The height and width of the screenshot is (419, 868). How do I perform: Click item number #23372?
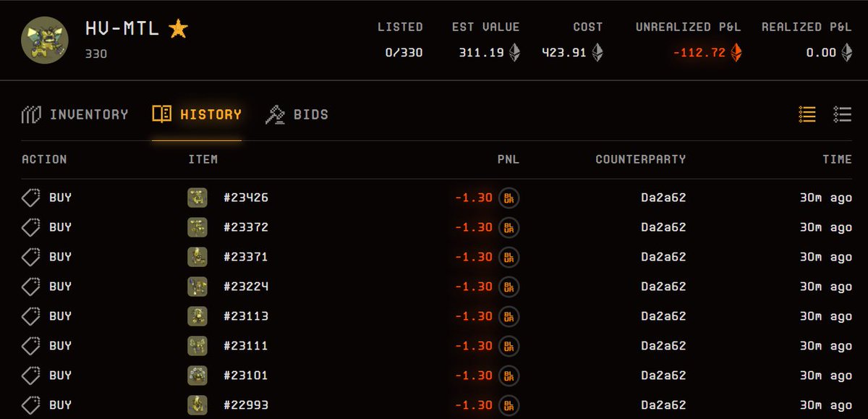pyautogui.click(x=246, y=227)
